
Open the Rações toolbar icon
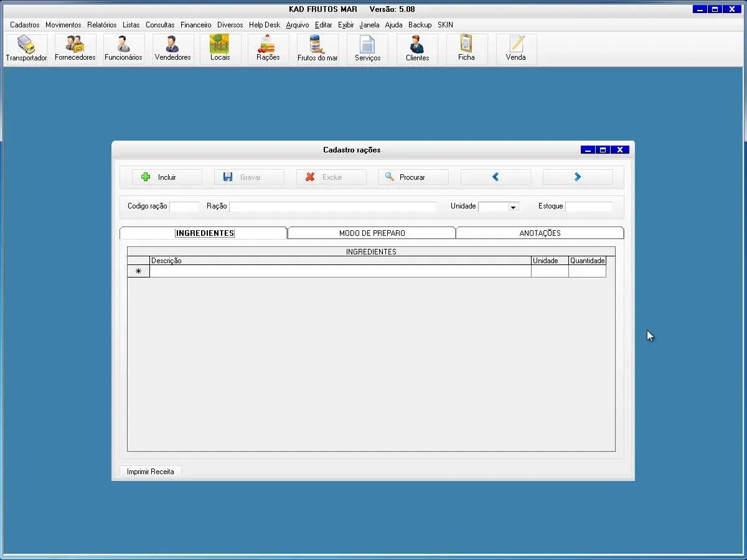[x=268, y=49]
